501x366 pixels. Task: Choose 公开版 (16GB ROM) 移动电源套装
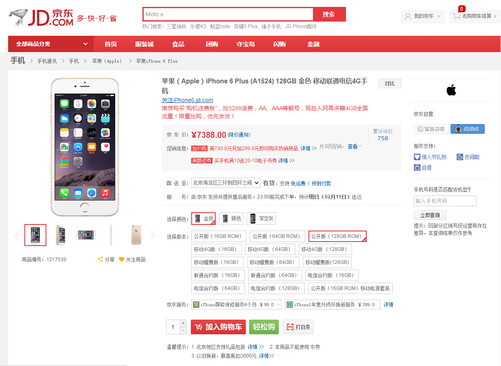click(x=350, y=288)
